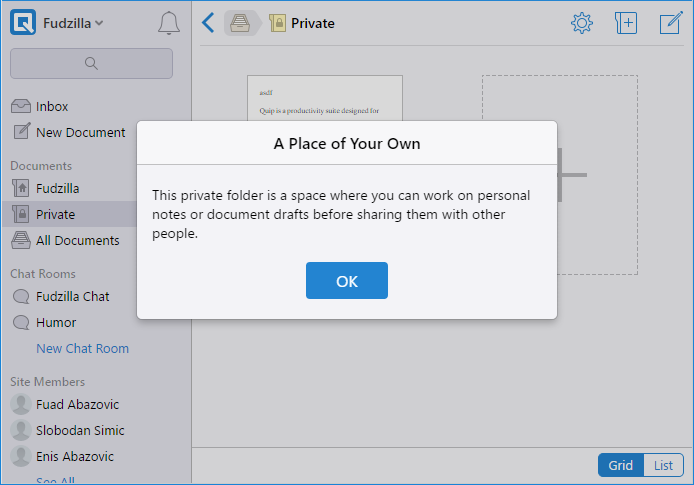694x485 pixels.
Task: Click the compose new document icon
Action: coord(670,23)
